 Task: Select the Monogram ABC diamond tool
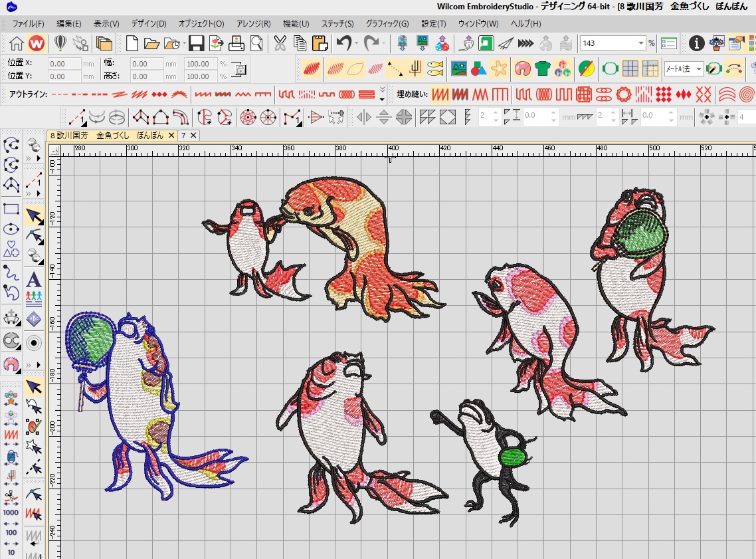33,319
